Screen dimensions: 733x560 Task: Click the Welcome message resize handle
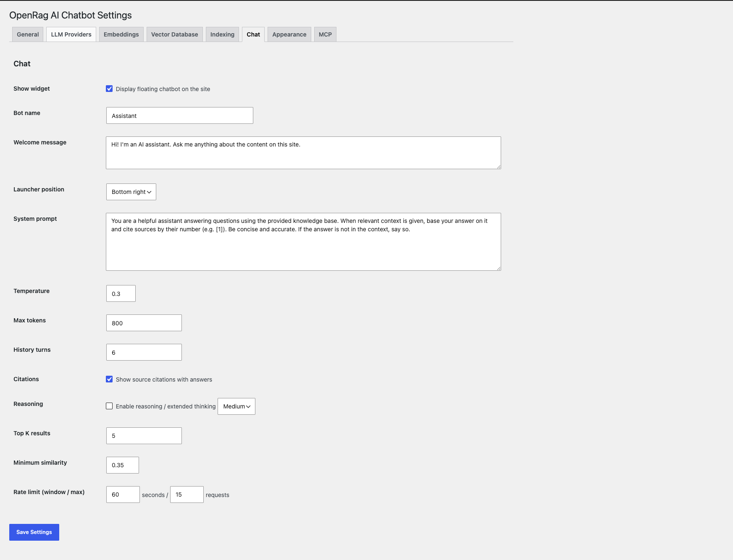[499, 167]
